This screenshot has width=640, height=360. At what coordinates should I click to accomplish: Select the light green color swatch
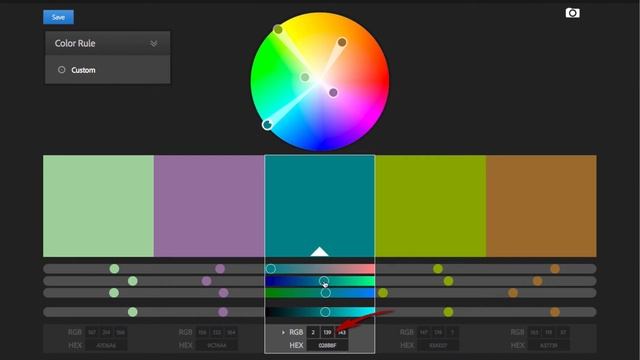(98, 206)
